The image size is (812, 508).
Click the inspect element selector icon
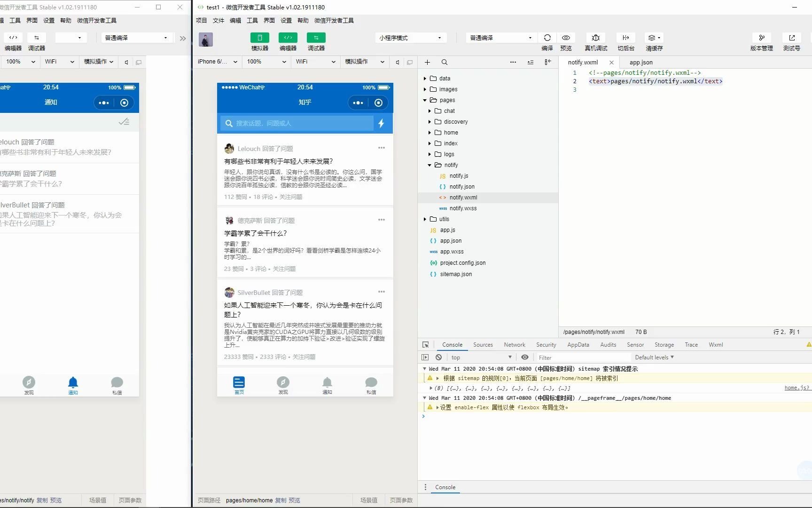(x=426, y=345)
